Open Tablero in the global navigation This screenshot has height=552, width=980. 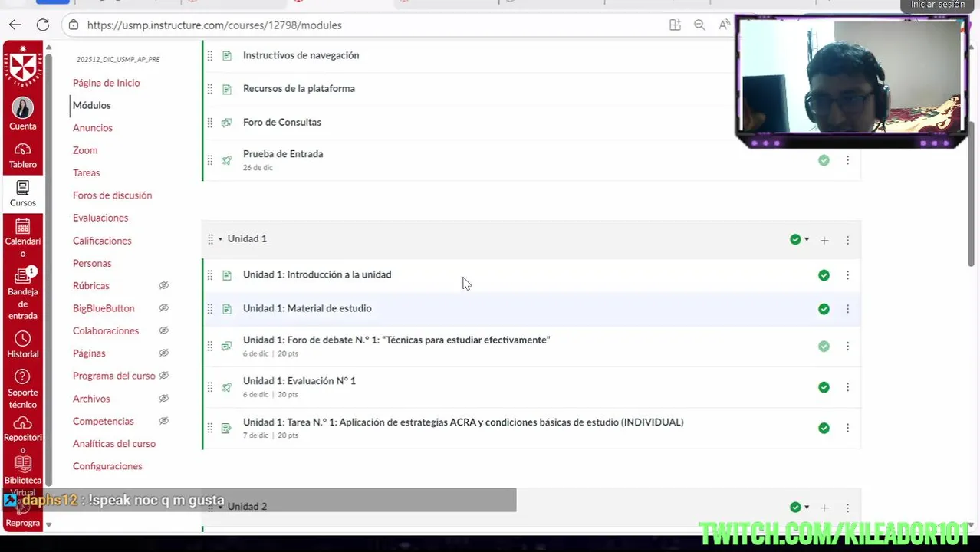click(x=23, y=156)
